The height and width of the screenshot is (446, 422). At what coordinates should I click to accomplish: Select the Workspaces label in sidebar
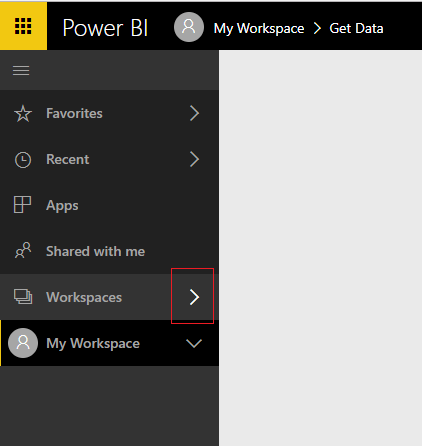click(x=84, y=297)
